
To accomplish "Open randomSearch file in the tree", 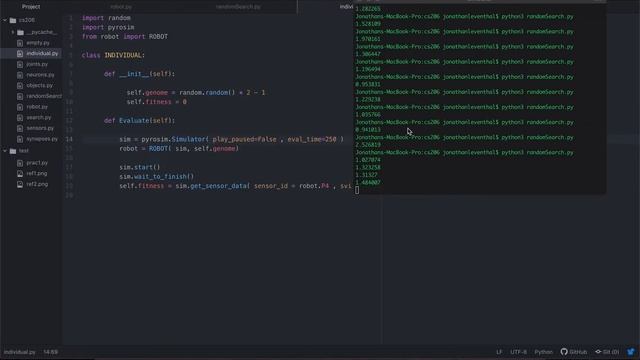I will click(44, 96).
